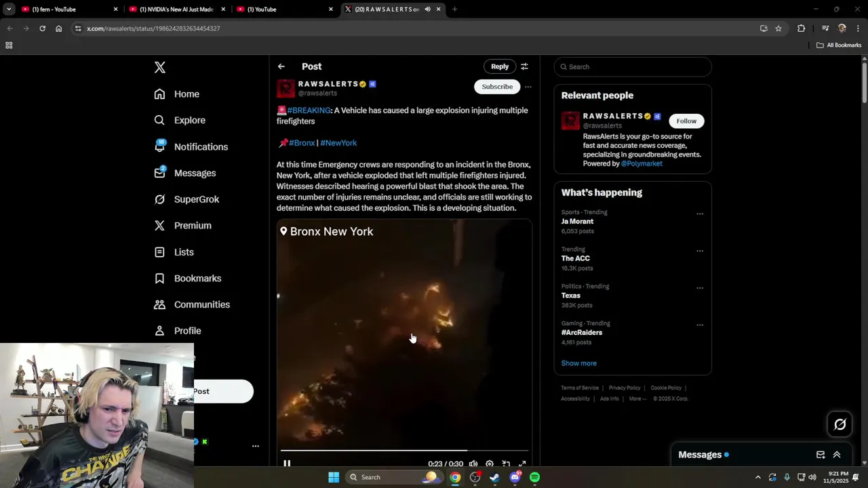This screenshot has height=488, width=868.
Task: Toggle picture-in-picture for video
Action: click(506, 464)
